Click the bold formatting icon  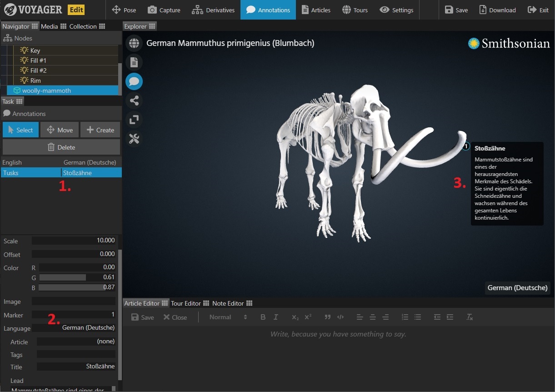pos(263,317)
